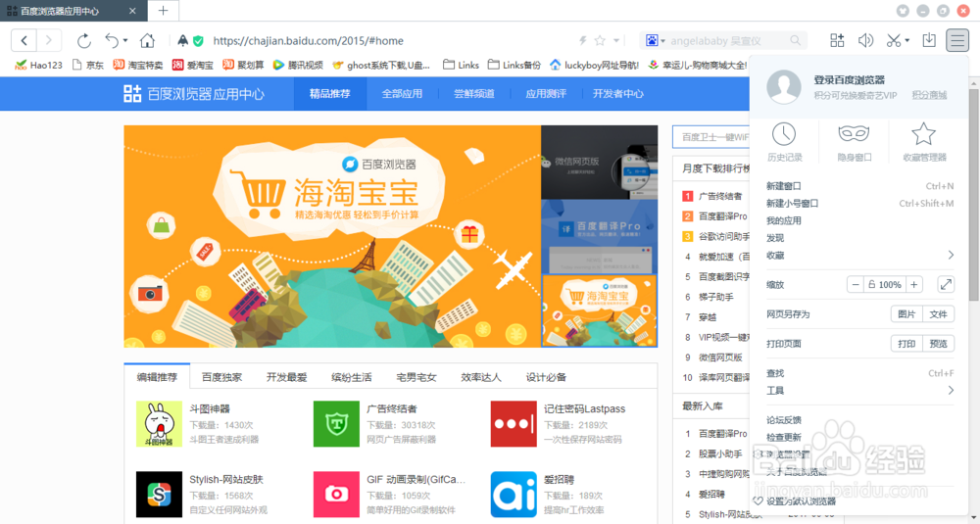
Task: Select 新建窗口 menu item
Action: 860,186
